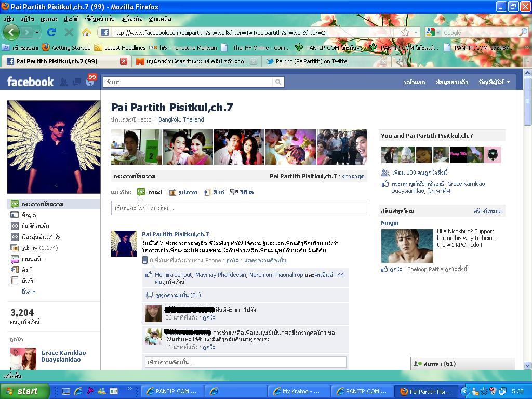Click Show Desktop quick launch icon

[66, 391]
